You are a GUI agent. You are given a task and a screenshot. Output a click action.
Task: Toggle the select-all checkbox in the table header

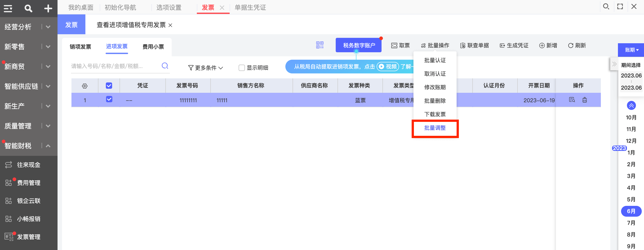[109, 86]
